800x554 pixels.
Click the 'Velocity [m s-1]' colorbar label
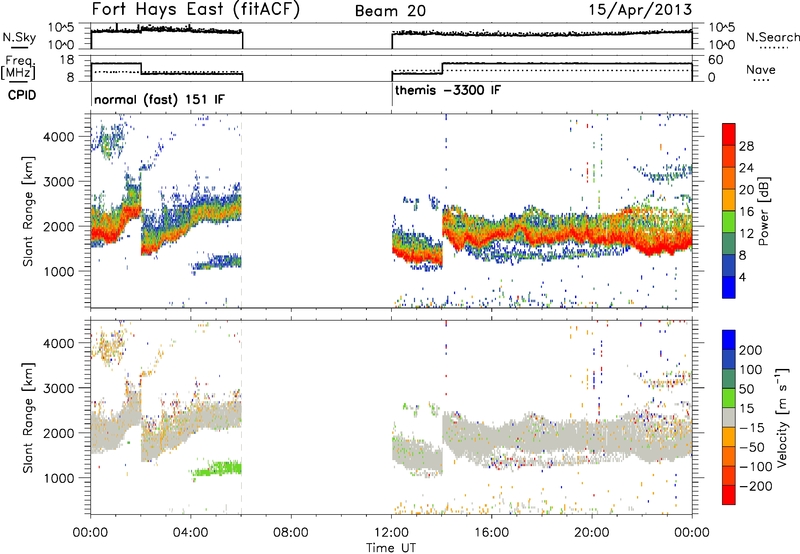(x=782, y=418)
